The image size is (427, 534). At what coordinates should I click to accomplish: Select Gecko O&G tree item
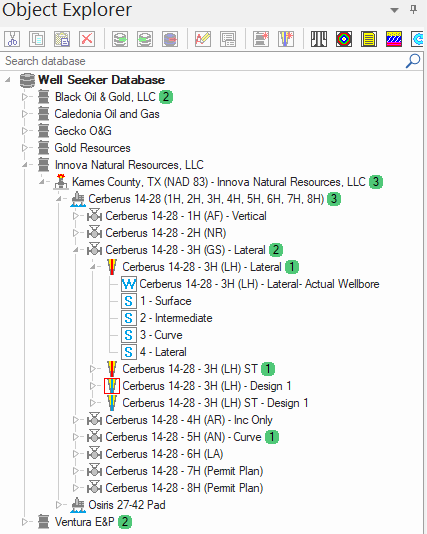tap(83, 131)
